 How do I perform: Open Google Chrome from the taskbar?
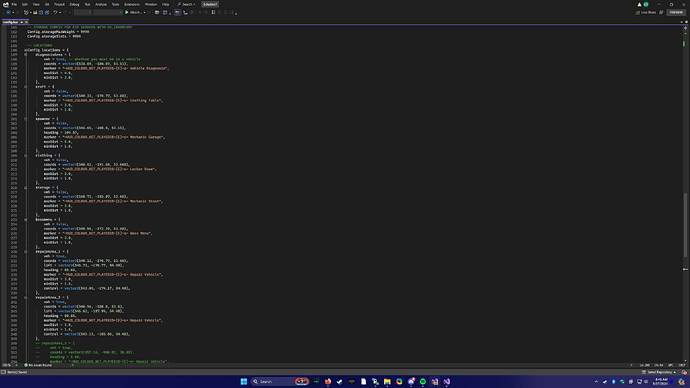399,381
